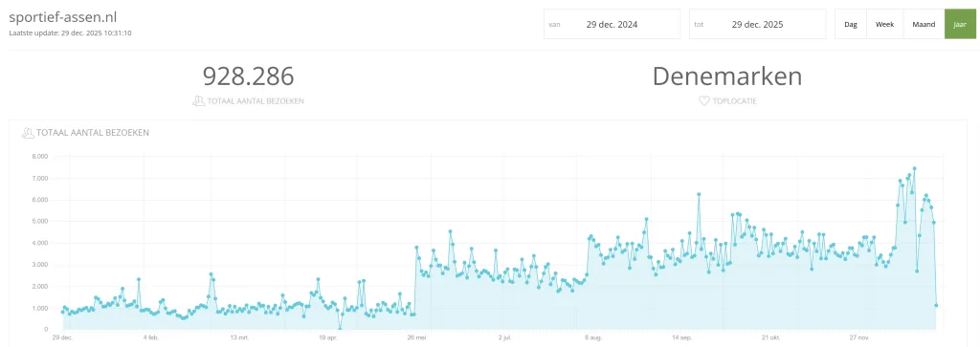This screenshot has width=980, height=347.
Task: Click the zero-visit data point near 19 apr.
Action: (340, 329)
